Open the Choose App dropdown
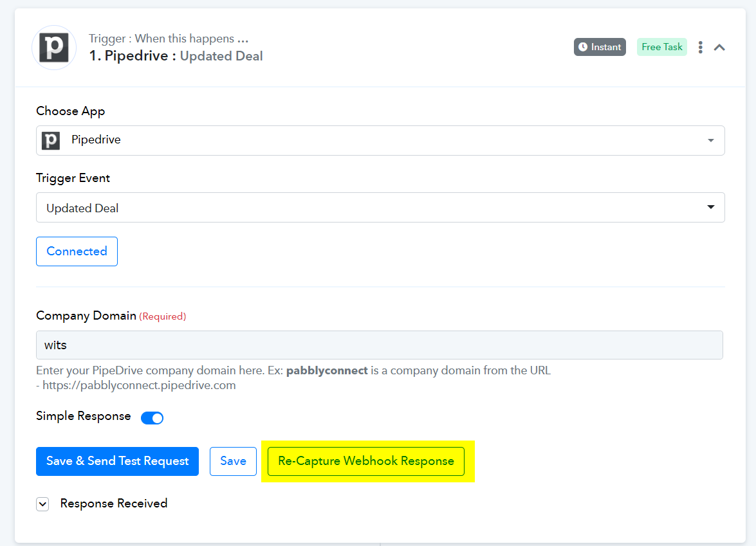Screen dimensions: 756x546 click(x=380, y=140)
